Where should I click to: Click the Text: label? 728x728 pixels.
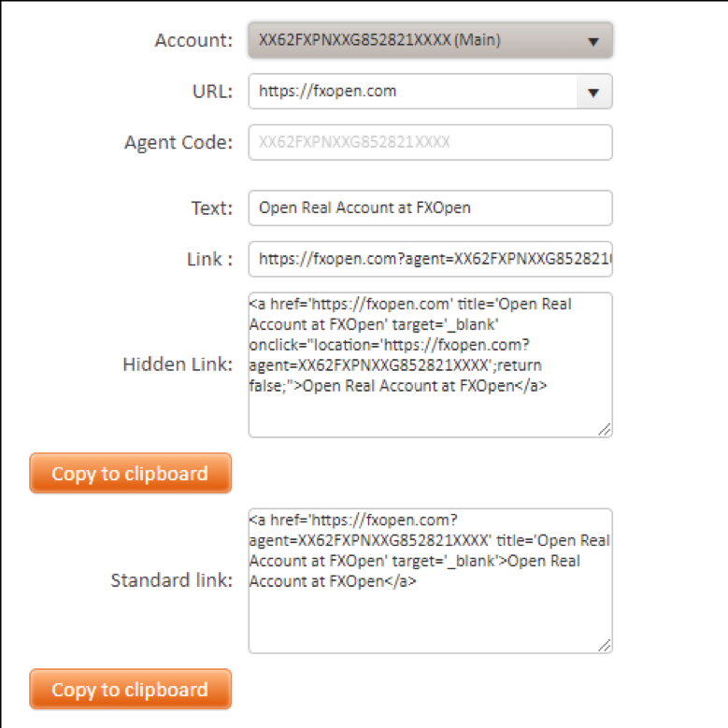point(212,208)
